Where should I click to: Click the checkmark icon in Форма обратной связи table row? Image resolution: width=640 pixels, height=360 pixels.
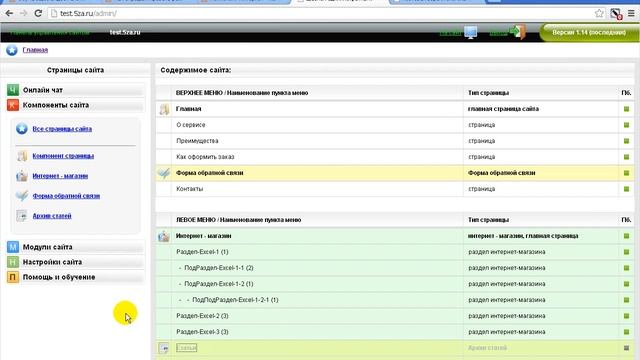click(x=164, y=173)
